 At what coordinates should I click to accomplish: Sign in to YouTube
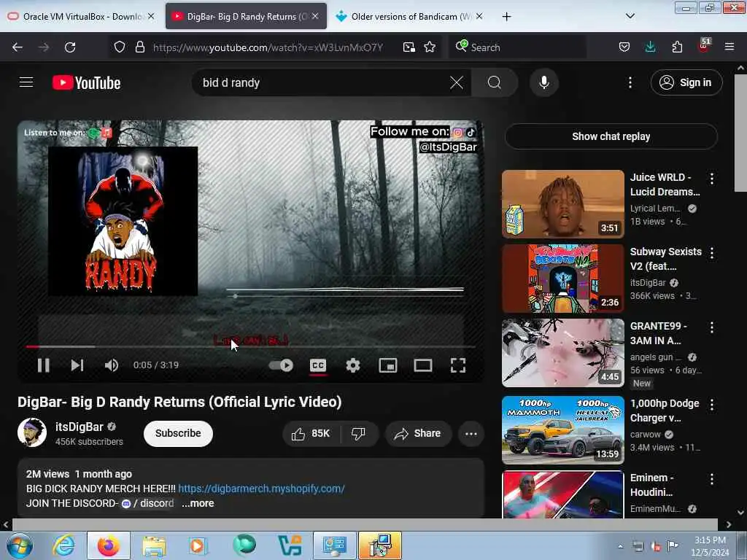click(686, 82)
